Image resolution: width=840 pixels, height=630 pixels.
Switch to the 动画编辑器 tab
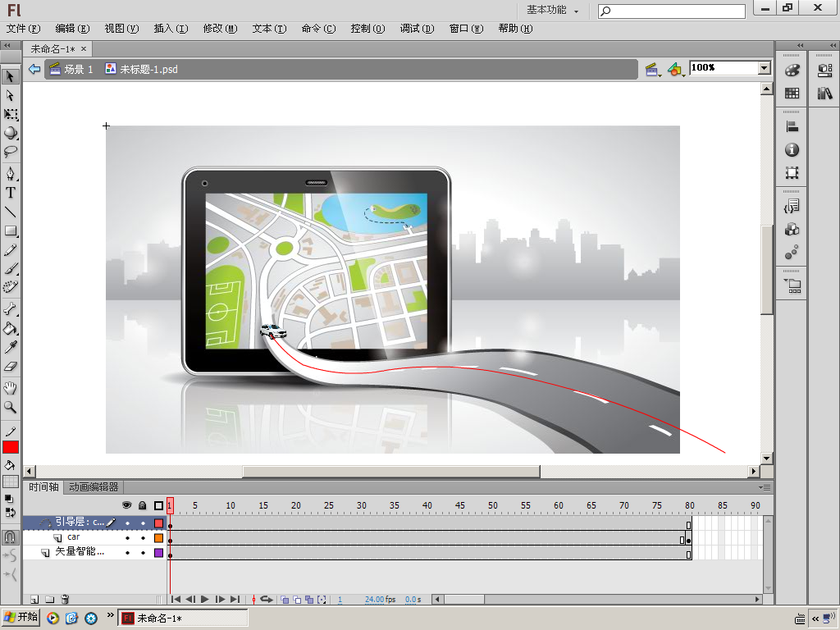[94, 487]
